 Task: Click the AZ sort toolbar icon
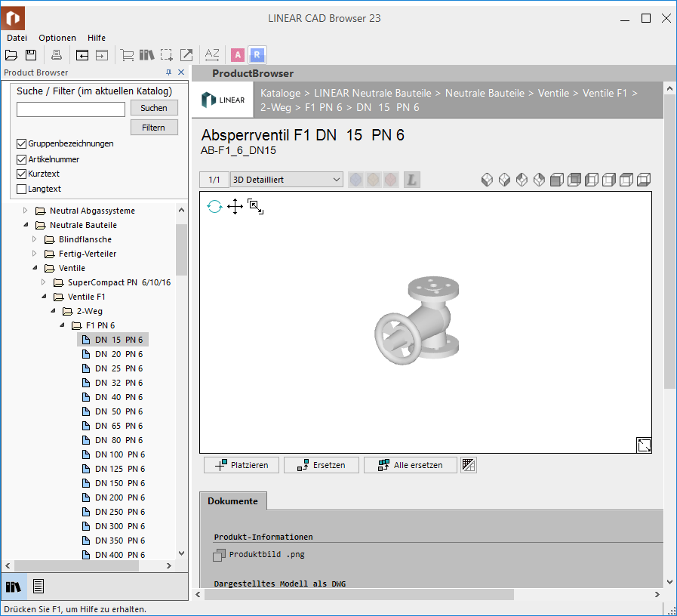pyautogui.click(x=212, y=55)
